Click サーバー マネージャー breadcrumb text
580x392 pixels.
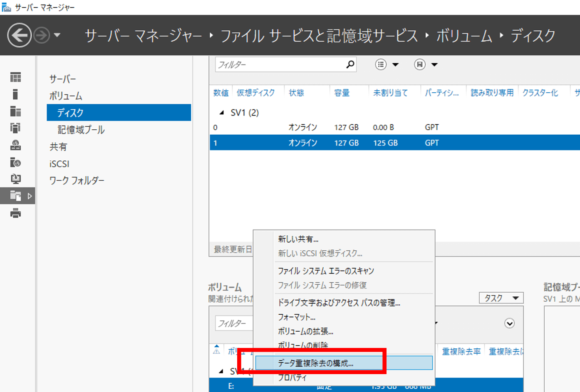click(143, 36)
